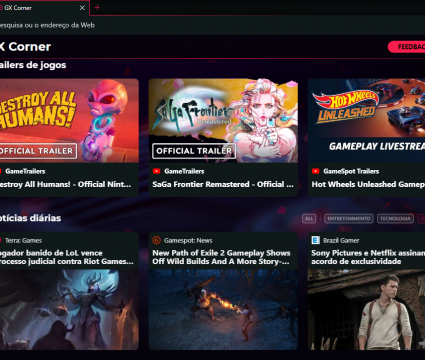
Task: Click the web address search field
Action: tap(212, 25)
